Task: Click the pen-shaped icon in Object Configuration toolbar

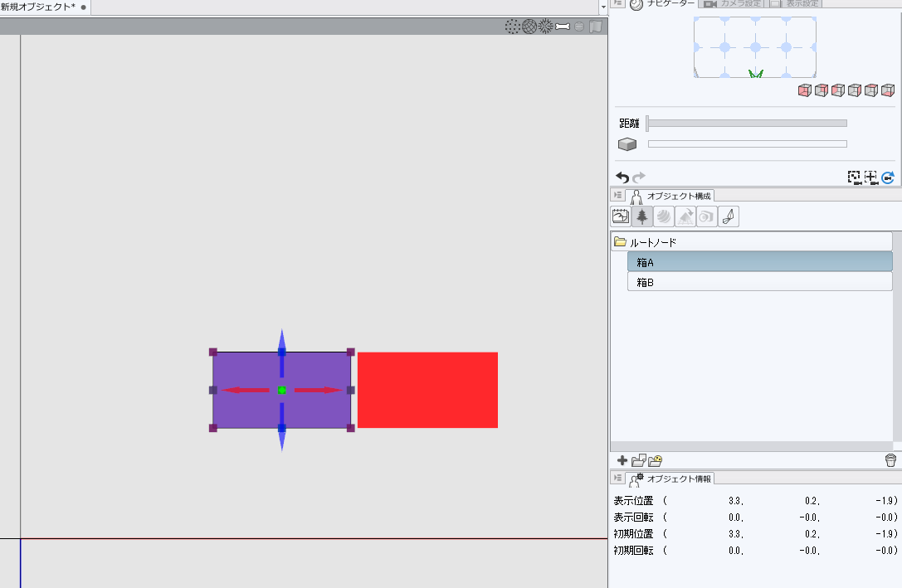Action: pyautogui.click(x=728, y=217)
